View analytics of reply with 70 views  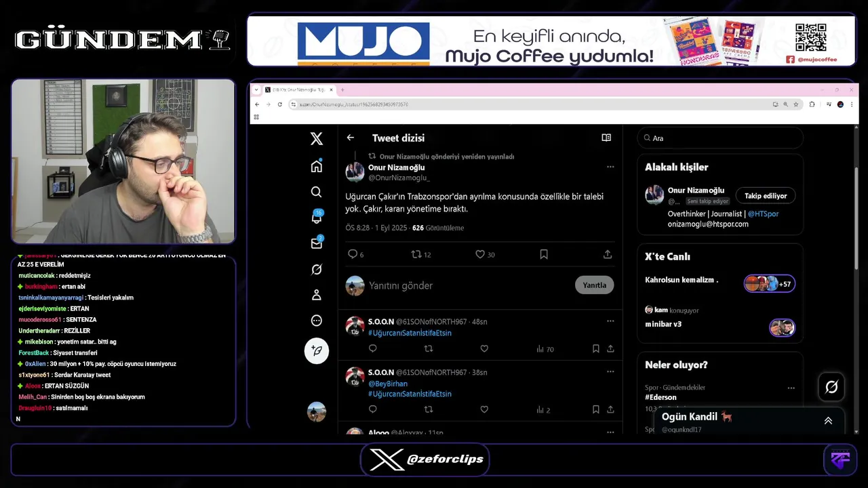(545, 349)
